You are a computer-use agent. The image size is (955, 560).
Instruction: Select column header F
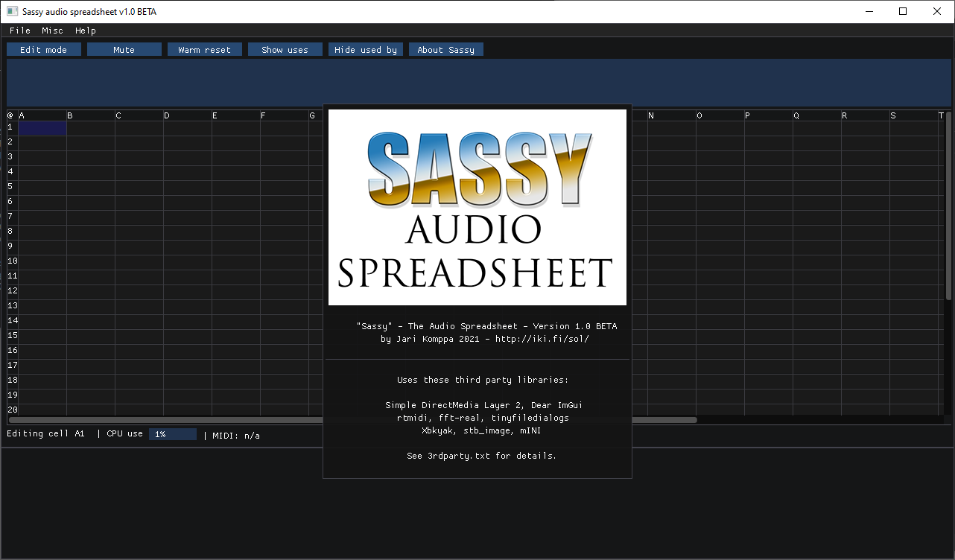285,115
